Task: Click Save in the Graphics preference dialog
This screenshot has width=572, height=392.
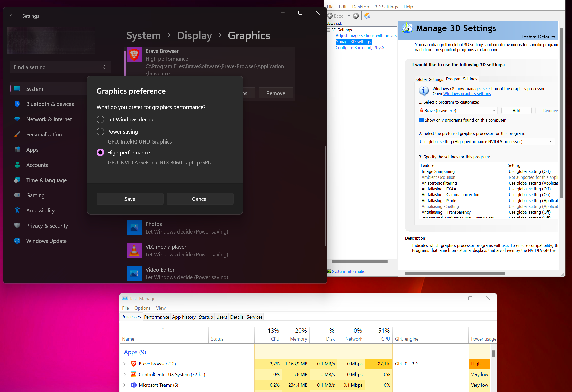Action: point(130,199)
